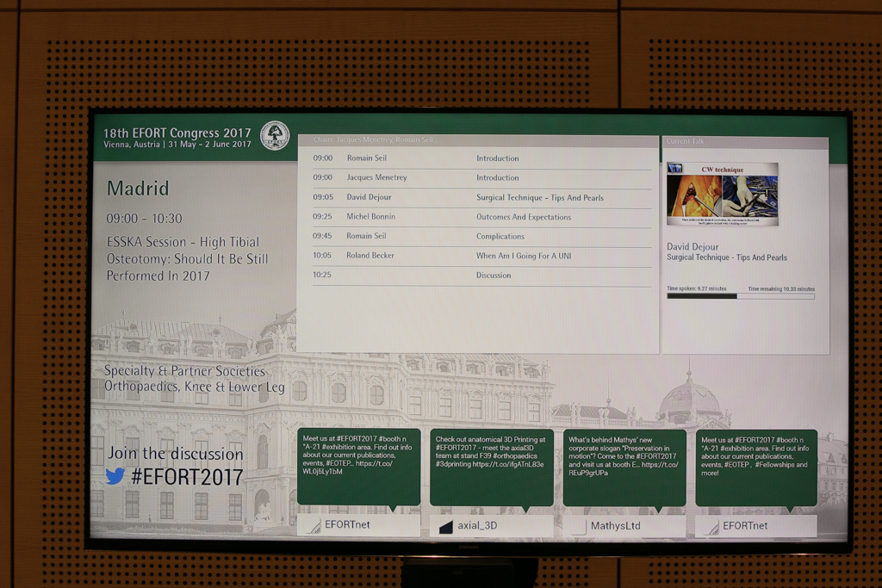Click the talk time progress bar
Image resolution: width=882 pixels, height=588 pixels.
(740, 296)
